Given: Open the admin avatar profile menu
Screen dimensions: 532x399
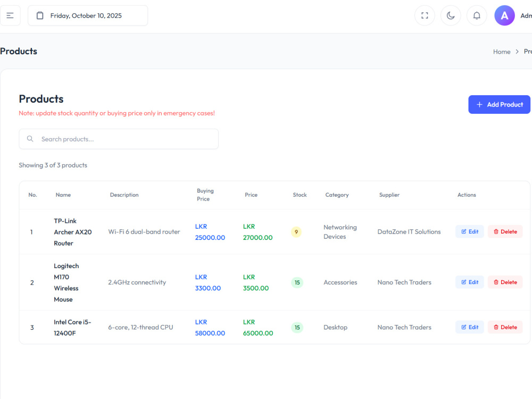Looking at the screenshot, I should [504, 15].
